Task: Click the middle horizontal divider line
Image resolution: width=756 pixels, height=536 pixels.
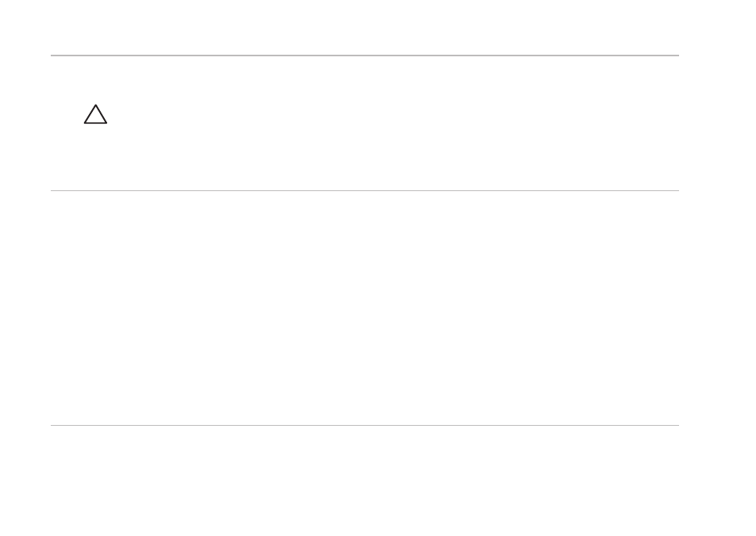Action: tap(364, 191)
